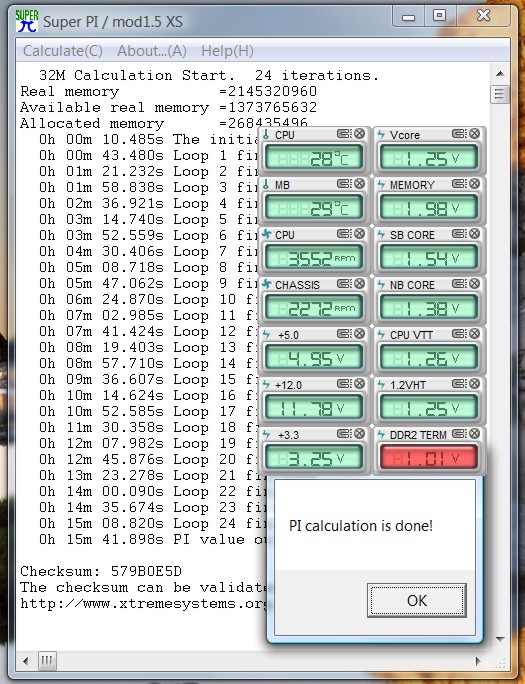The width and height of the screenshot is (525, 684).
Task: Close the +3.3 voltage widget
Action: click(359, 434)
